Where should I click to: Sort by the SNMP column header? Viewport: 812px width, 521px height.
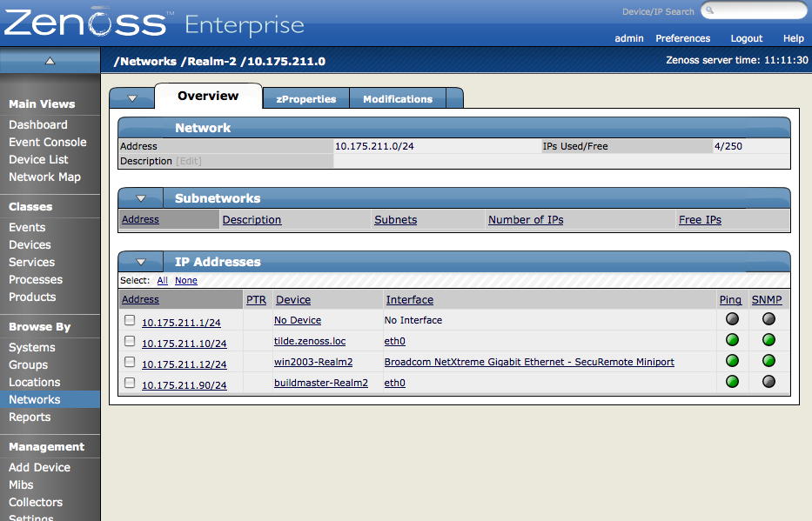767,299
